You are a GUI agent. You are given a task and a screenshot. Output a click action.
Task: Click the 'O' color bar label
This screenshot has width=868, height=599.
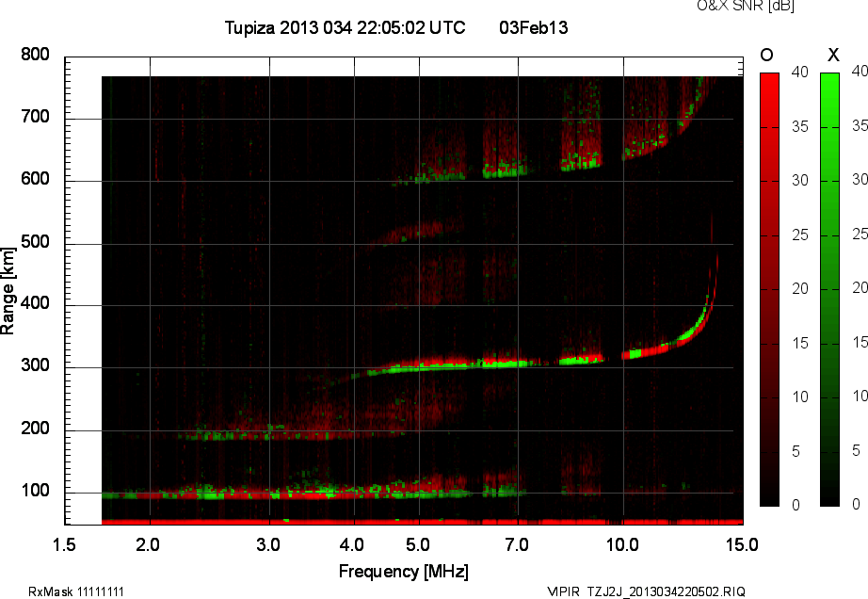click(766, 55)
